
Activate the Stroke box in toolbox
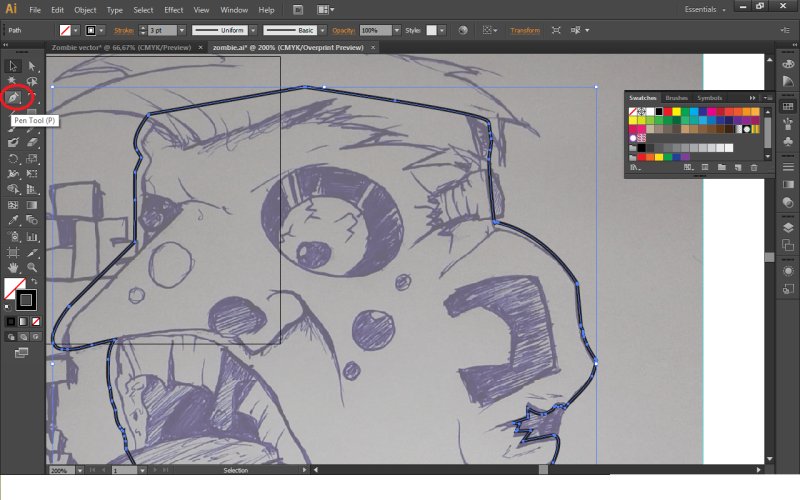tap(26, 300)
